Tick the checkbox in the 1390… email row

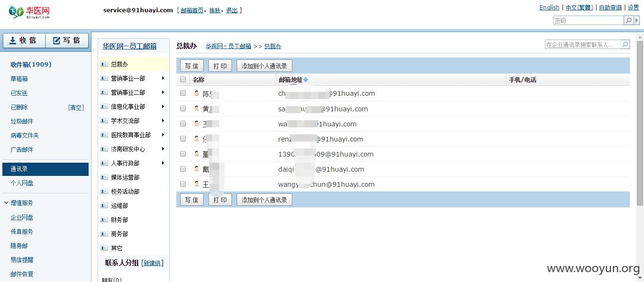click(183, 154)
